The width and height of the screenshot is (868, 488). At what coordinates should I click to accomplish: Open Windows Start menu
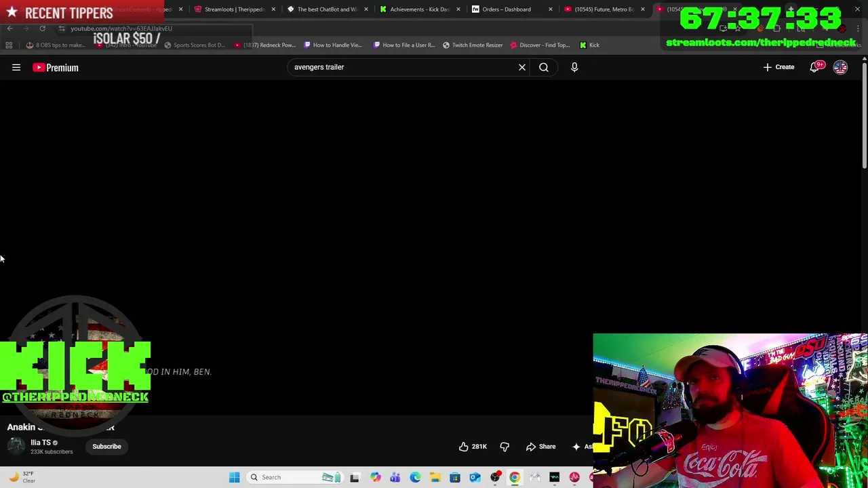click(x=234, y=477)
